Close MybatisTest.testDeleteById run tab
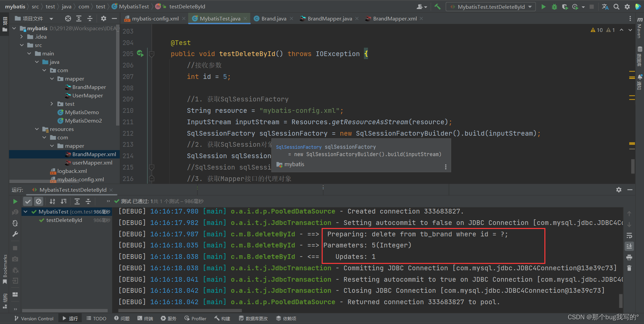This screenshot has width=644, height=324. click(111, 190)
